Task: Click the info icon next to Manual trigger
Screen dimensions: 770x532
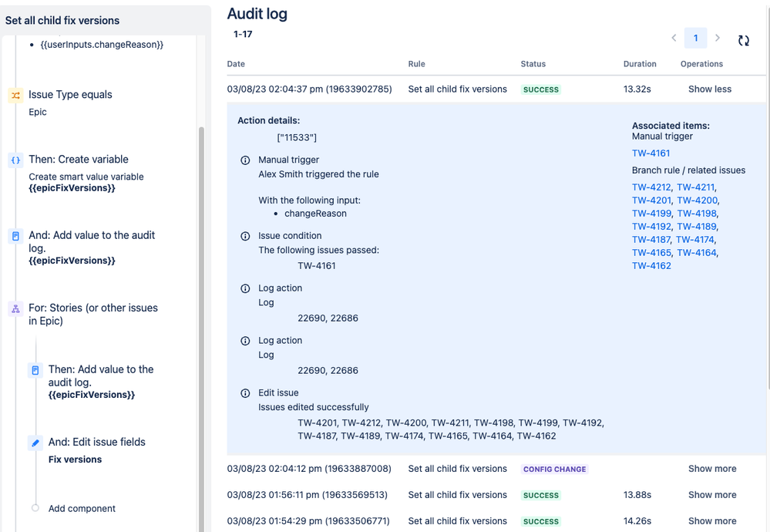Action: pyautogui.click(x=245, y=160)
